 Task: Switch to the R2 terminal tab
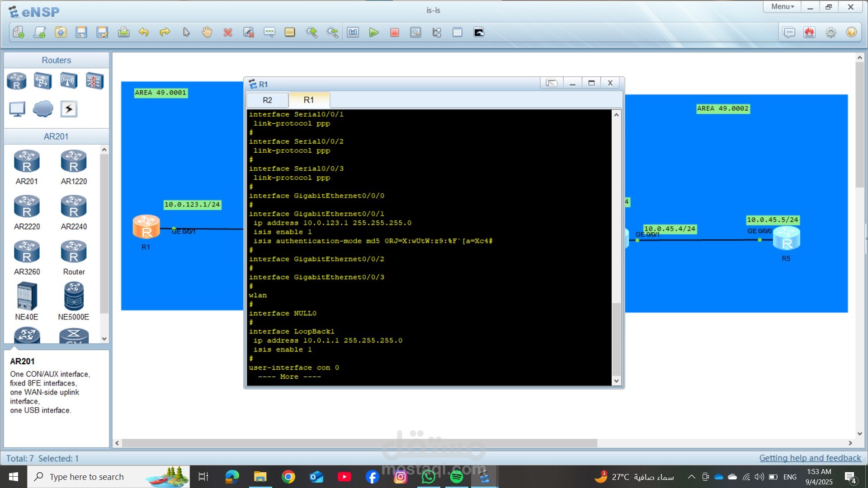point(267,100)
